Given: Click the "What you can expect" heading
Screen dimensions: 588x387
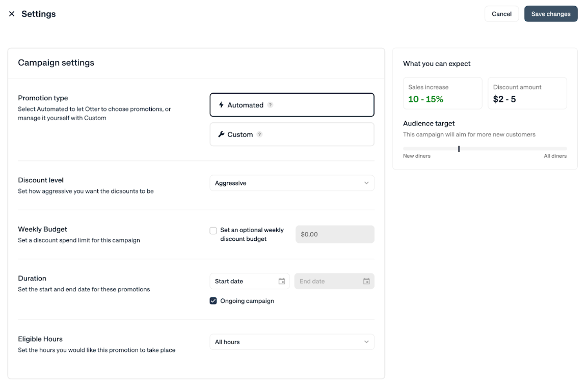Looking at the screenshot, I should 437,64.
